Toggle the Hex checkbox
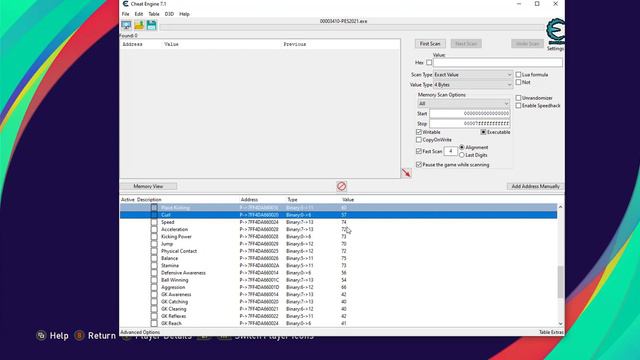Image resolution: width=640 pixels, height=360 pixels. (x=429, y=62)
